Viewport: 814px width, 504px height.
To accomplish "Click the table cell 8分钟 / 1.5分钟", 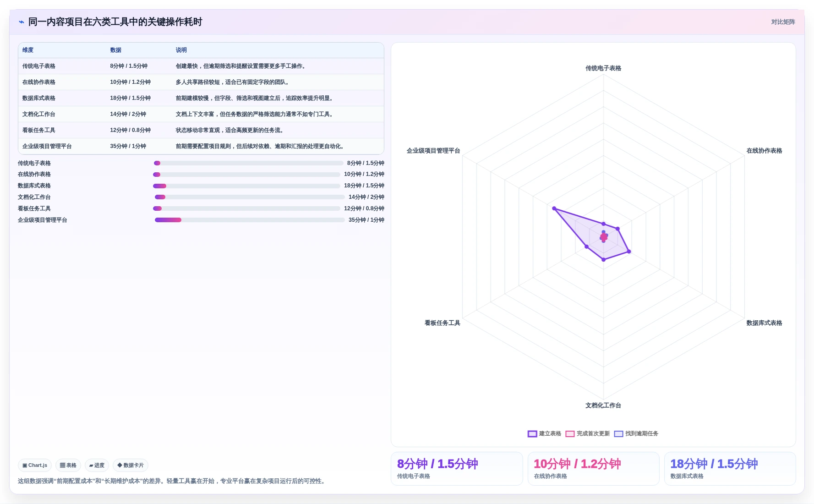I will coord(129,66).
